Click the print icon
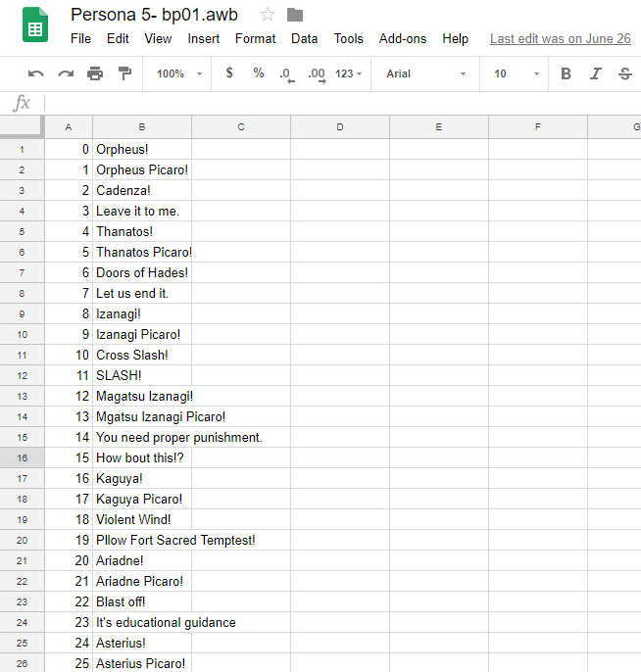 click(95, 73)
